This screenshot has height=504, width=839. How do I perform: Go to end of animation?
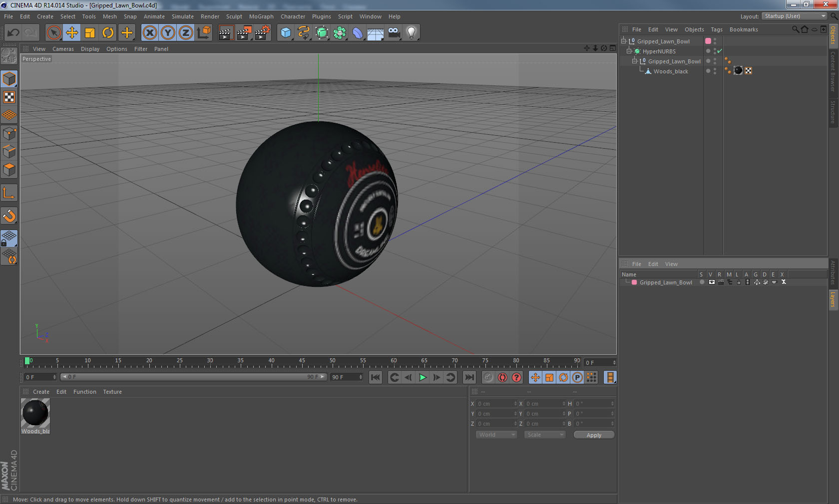469,377
